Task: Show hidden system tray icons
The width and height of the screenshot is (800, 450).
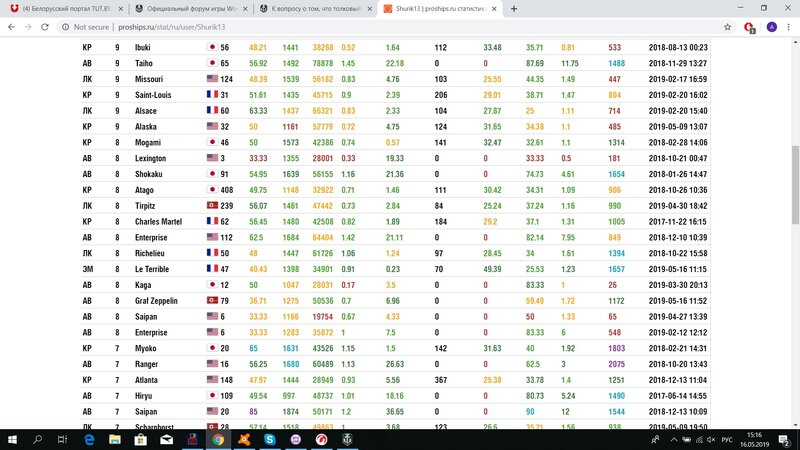Action: tap(673, 439)
